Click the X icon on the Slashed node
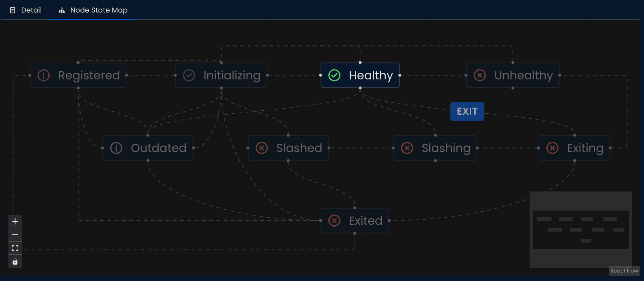The width and height of the screenshot is (644, 281). pos(262,148)
